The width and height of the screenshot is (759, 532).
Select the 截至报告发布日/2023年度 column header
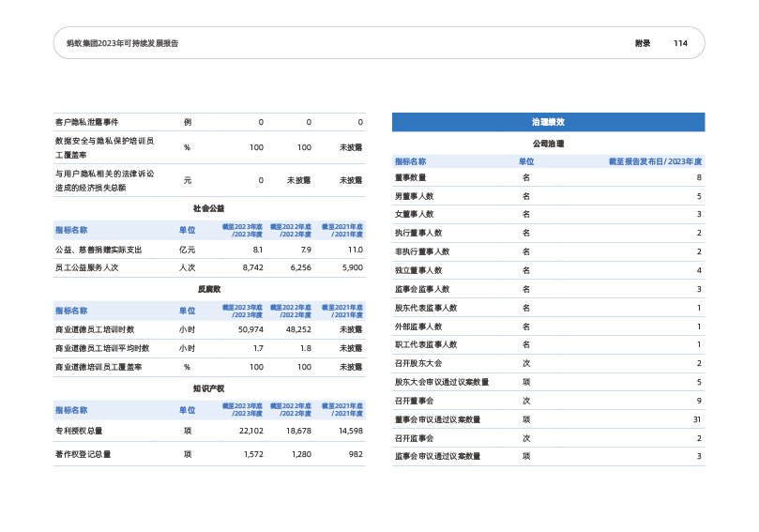tap(655, 161)
